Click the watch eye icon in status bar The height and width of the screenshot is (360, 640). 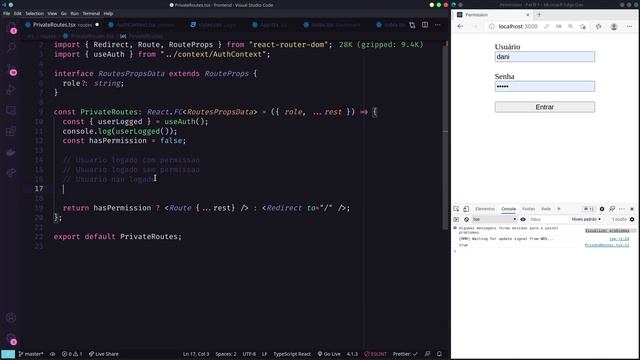click(x=53, y=354)
